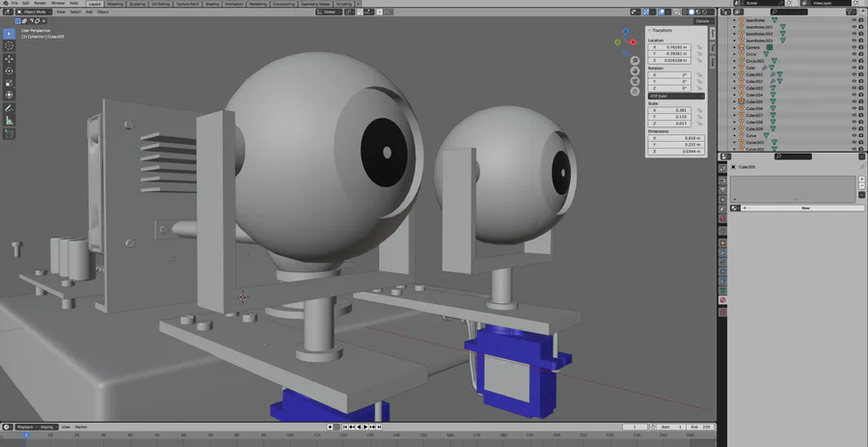The height and width of the screenshot is (447, 868).
Task: Click the red X axis gizmo ball
Action: 634,42
